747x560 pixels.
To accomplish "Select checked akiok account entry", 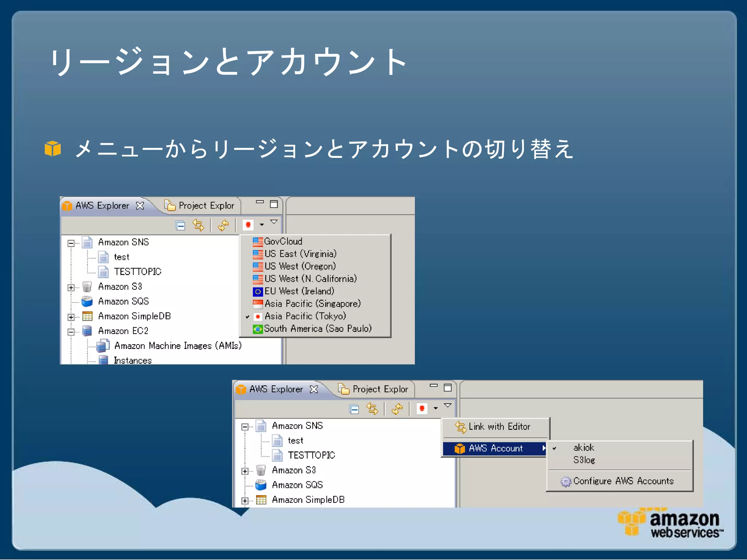I will [584, 448].
